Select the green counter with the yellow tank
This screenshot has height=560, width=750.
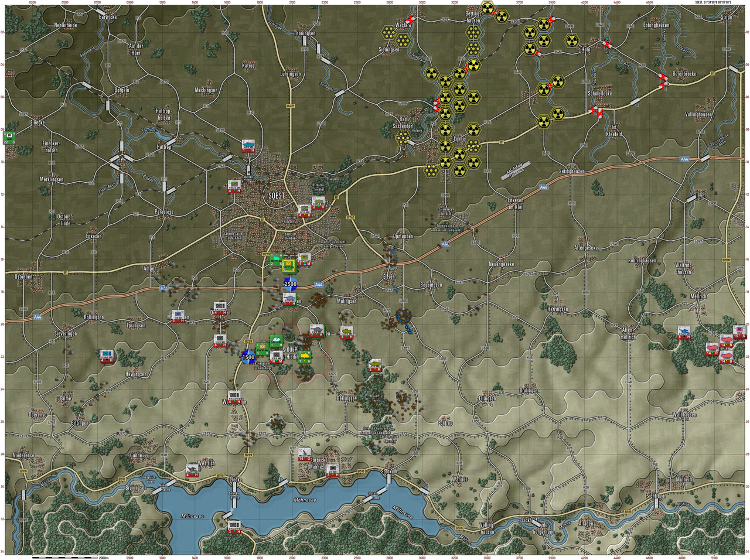305,357
